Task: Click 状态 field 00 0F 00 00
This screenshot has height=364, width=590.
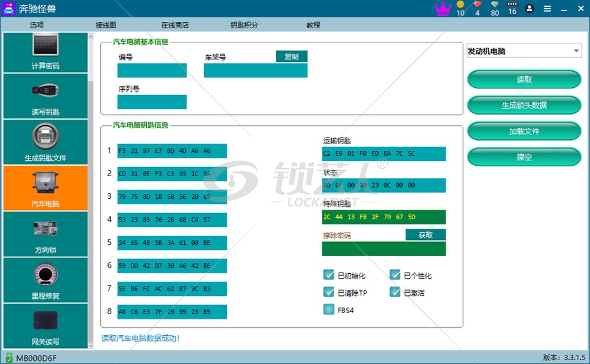Action: tap(383, 185)
